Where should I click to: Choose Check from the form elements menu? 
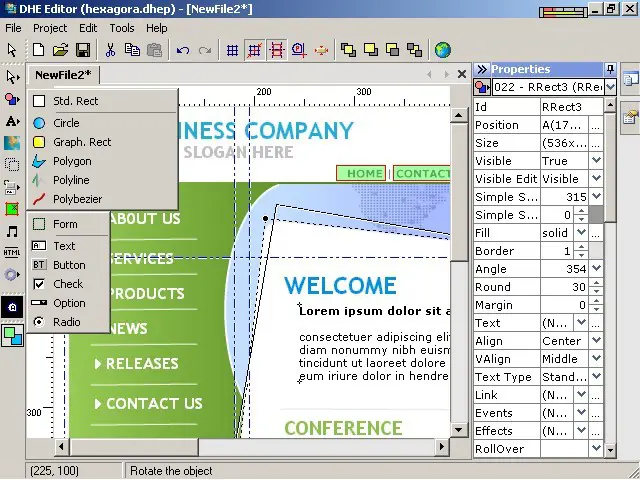pos(68,284)
